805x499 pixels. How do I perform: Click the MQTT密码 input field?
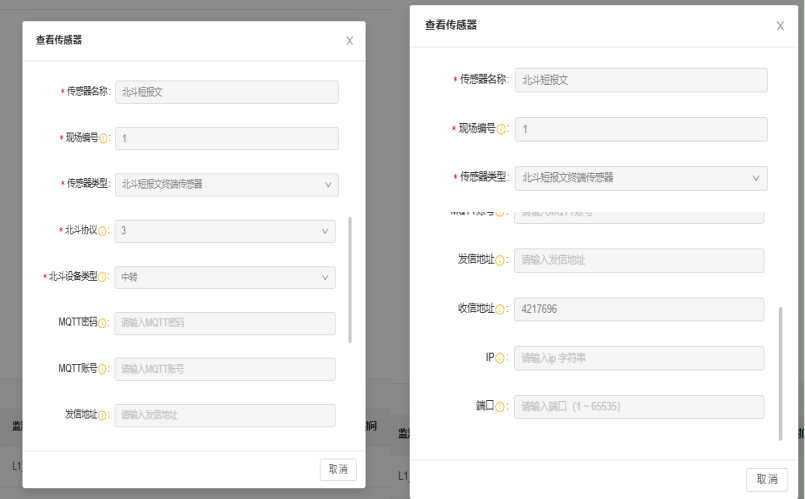tap(226, 324)
